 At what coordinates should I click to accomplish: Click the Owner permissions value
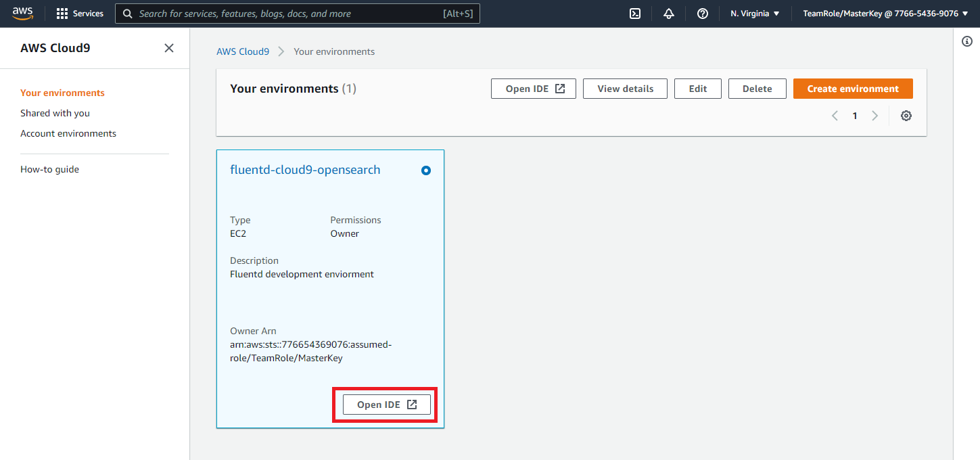tap(344, 233)
